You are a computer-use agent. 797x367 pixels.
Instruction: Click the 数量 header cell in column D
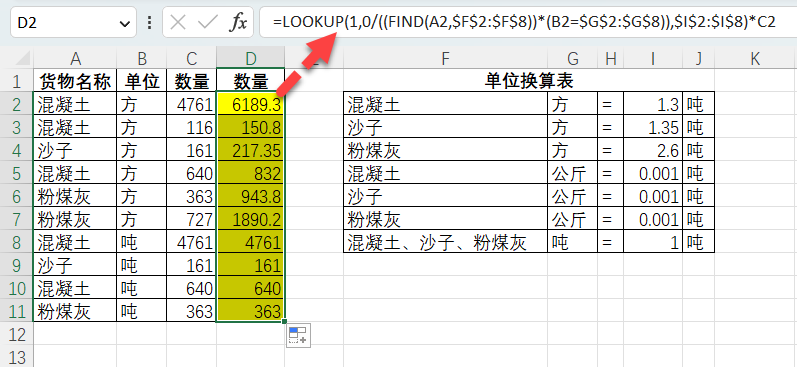pyautogui.click(x=251, y=81)
